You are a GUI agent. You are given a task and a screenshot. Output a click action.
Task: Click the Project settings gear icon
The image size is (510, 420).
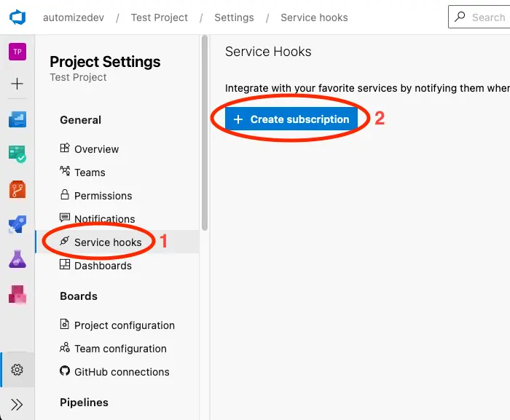[x=17, y=370]
